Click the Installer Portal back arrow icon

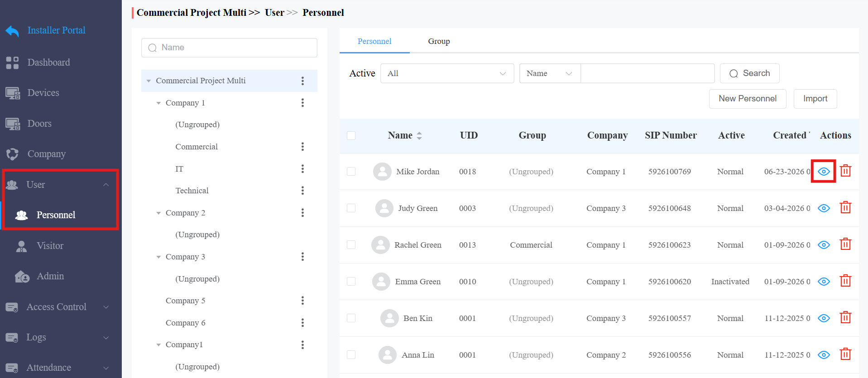[12, 31]
